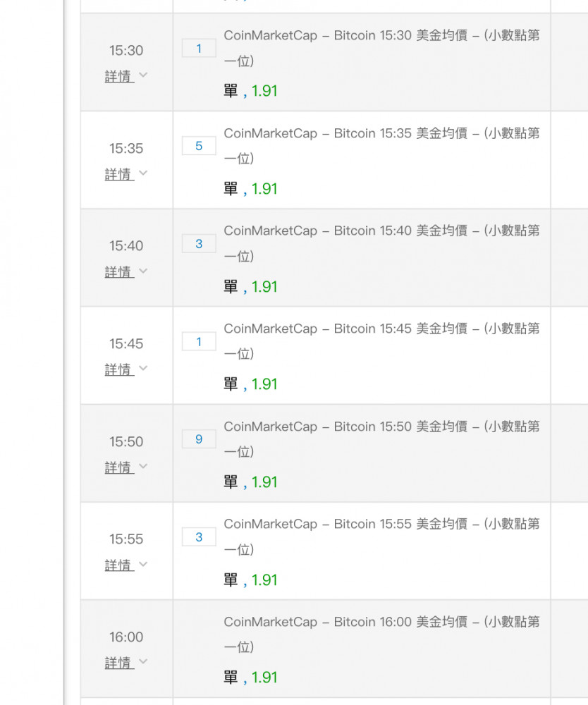The width and height of the screenshot is (588, 705).
Task: Expand 詳情 for the 15:50 row
Action: click(x=126, y=467)
